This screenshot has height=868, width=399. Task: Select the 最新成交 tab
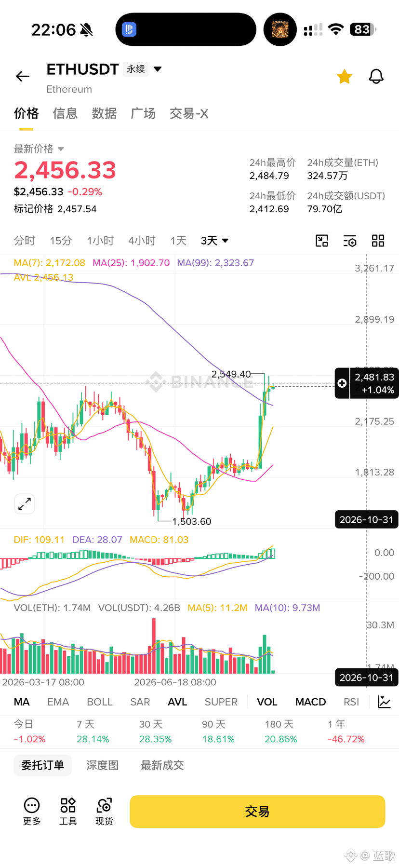[162, 765]
